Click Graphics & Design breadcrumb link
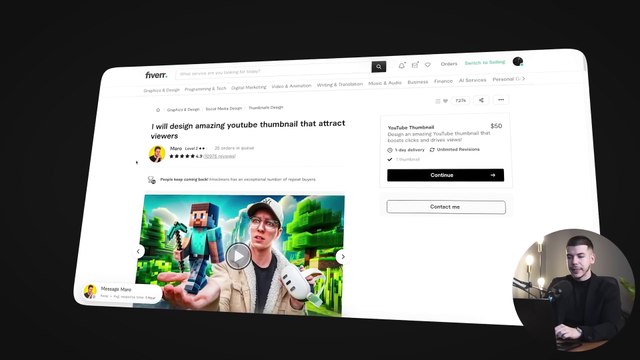The image size is (640, 360). coord(183,109)
